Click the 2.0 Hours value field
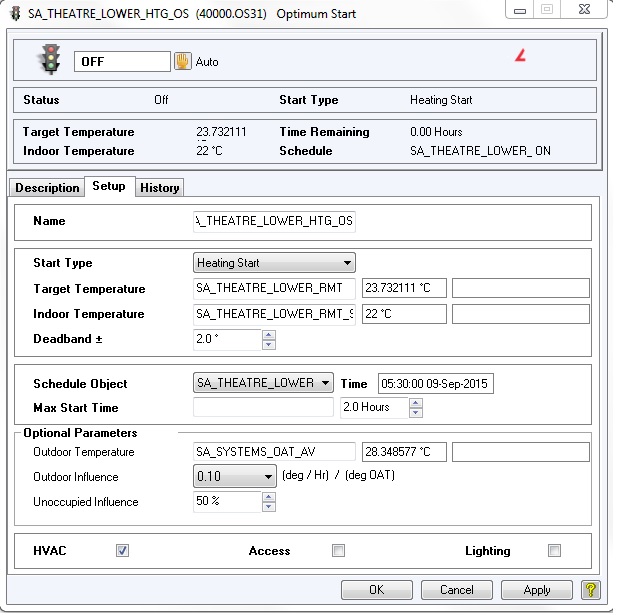Screen dimensions: 617x615 tap(374, 408)
